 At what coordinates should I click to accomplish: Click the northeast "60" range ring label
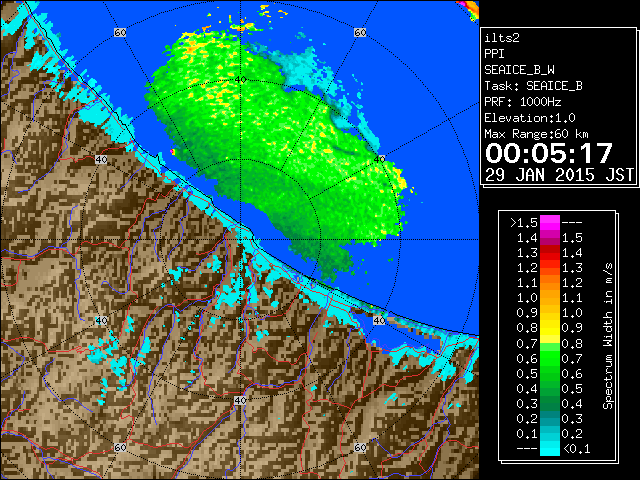point(360,32)
